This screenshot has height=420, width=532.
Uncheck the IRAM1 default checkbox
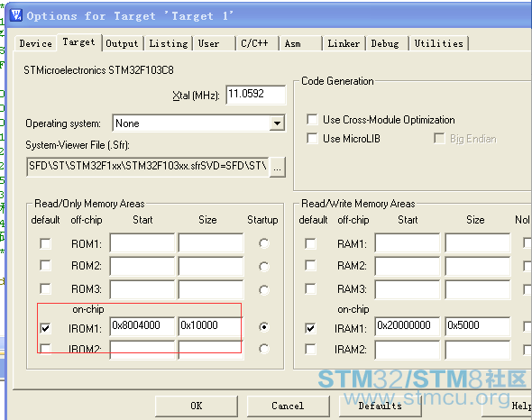pos(310,328)
